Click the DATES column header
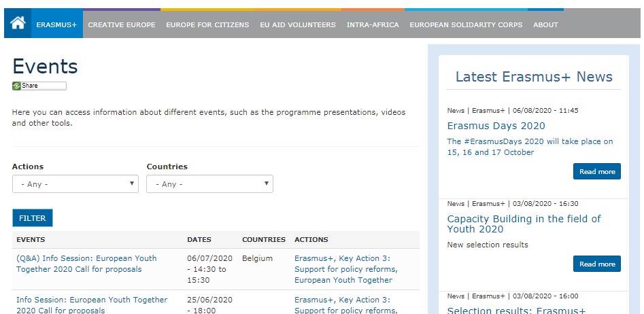 pyautogui.click(x=199, y=240)
